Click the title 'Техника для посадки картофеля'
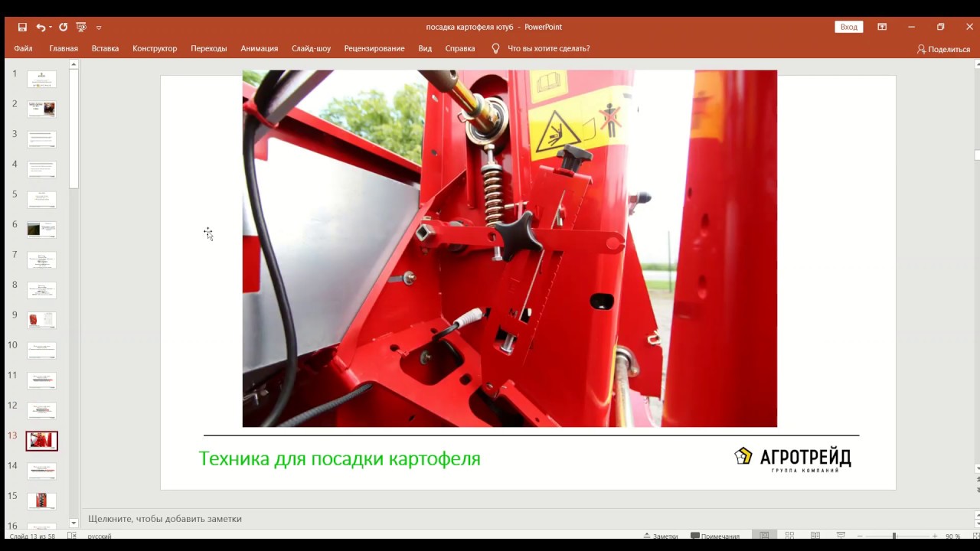 click(x=339, y=458)
